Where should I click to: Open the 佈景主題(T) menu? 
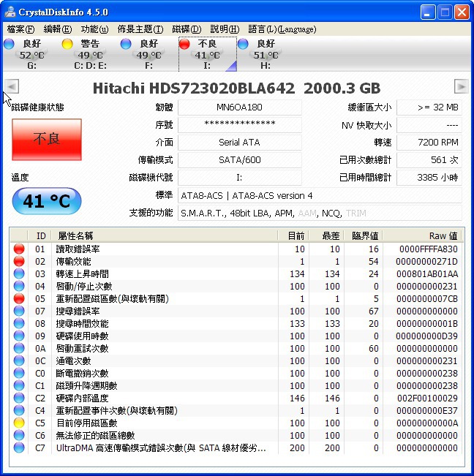tap(140, 29)
